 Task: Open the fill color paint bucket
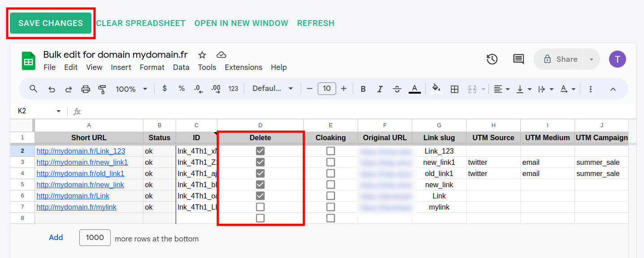(x=436, y=89)
